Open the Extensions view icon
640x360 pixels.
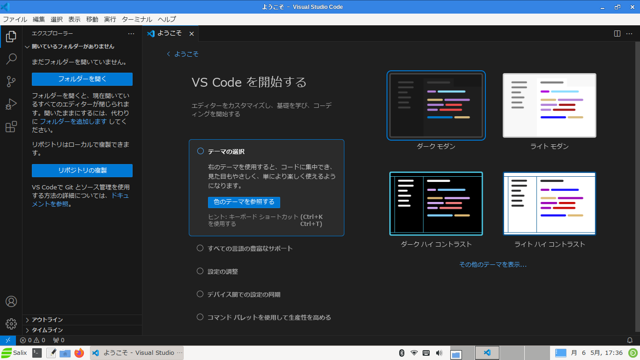pos(11,127)
